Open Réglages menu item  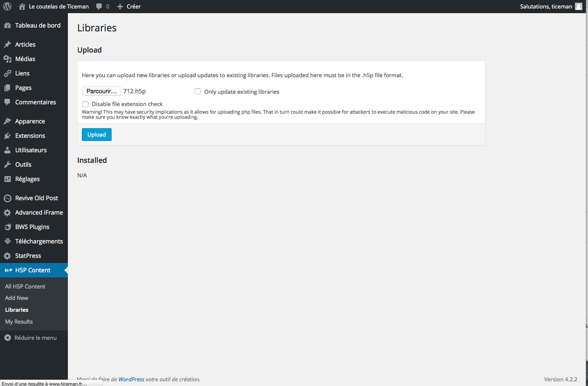[x=34, y=179]
